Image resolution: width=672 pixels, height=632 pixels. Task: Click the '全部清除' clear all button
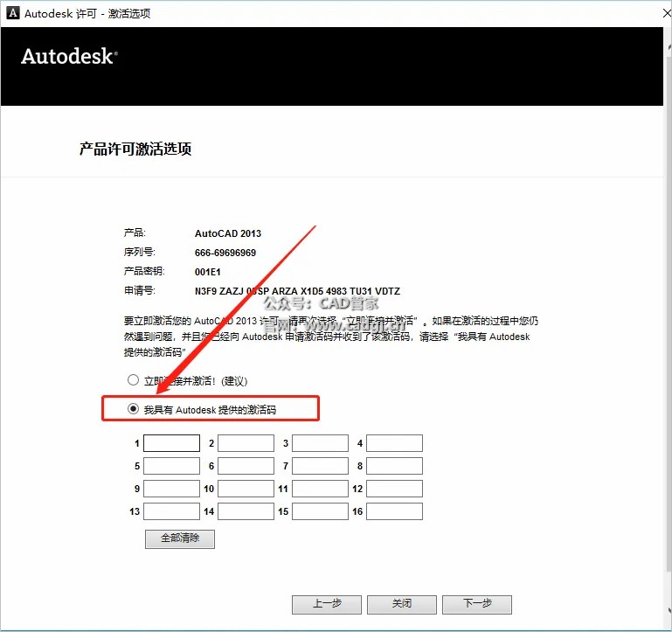pyautogui.click(x=179, y=538)
